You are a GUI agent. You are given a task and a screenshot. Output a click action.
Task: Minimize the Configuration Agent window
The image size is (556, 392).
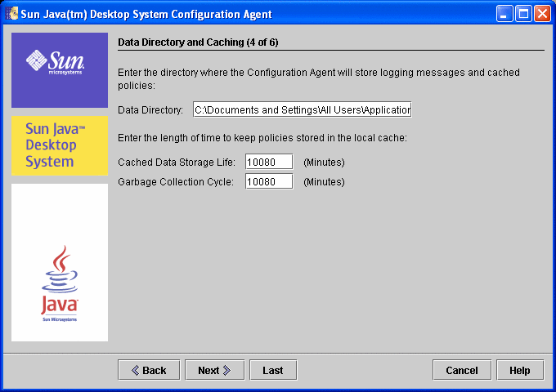[504, 14]
